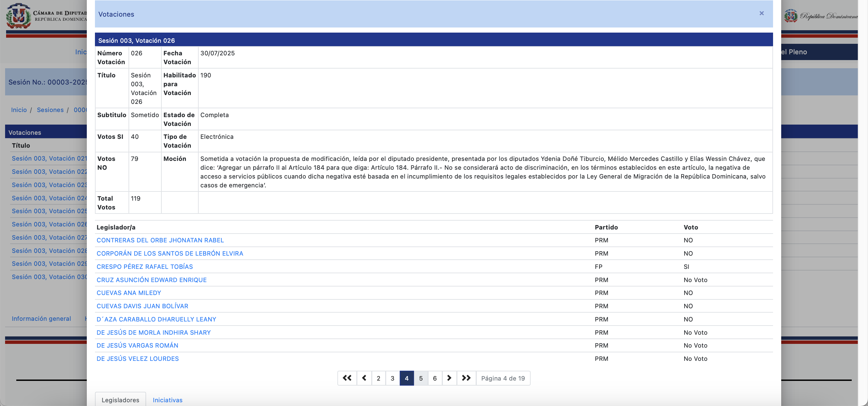Viewport: 868px width, 406px height.
Task: Open legislator CRESPO PÉREZ RAFAEL TOBÍAS
Action: pos(145,266)
